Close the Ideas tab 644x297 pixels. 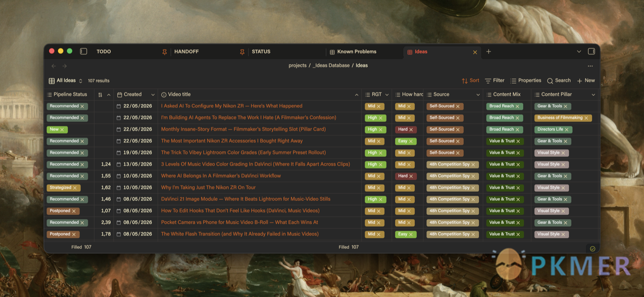tap(475, 52)
